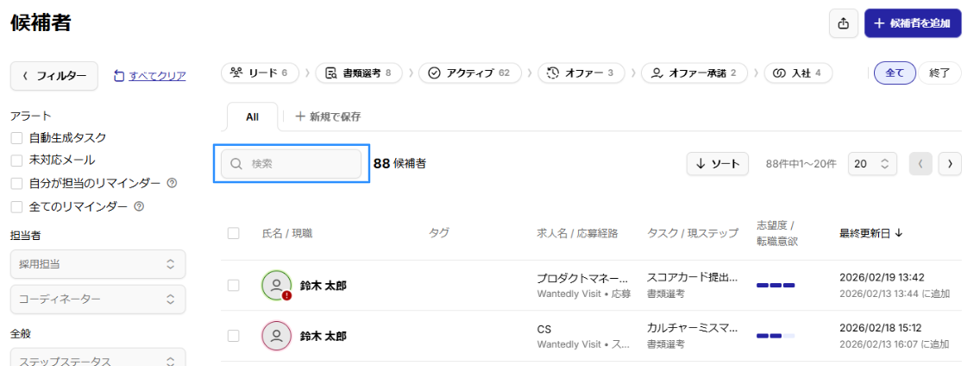The width and height of the screenshot is (980, 366).
Task: Click the すべてクリア link
Action: click(x=157, y=76)
